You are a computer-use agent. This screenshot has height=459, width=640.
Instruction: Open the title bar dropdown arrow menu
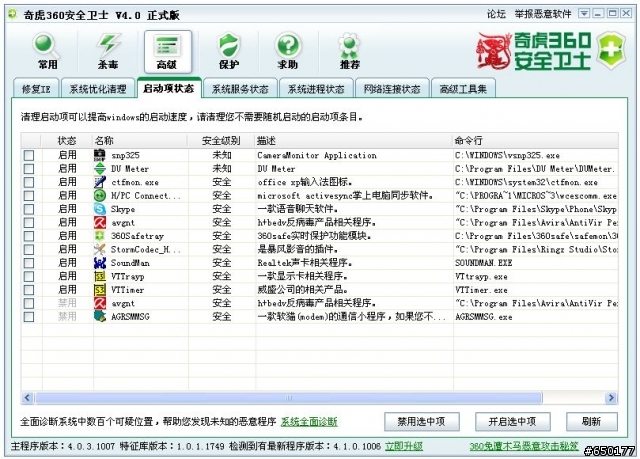coord(584,14)
